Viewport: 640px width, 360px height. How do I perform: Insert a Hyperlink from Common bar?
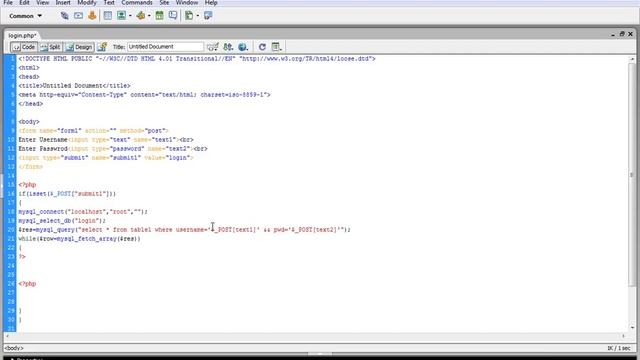coord(64,16)
